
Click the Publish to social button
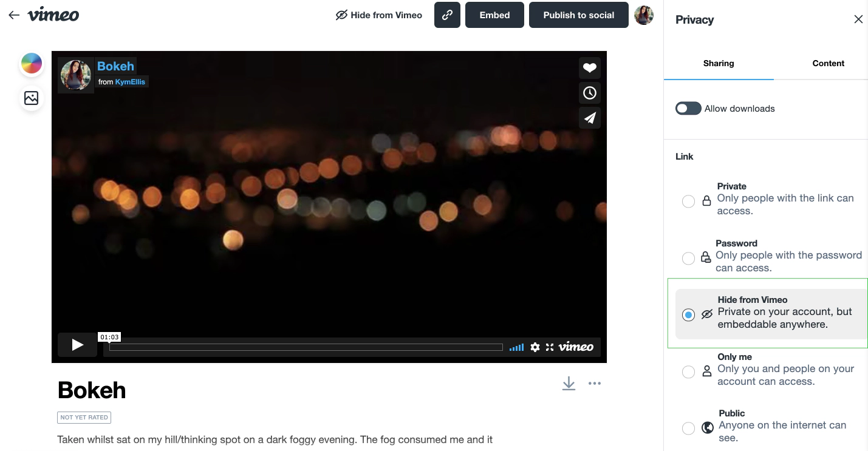578,15
